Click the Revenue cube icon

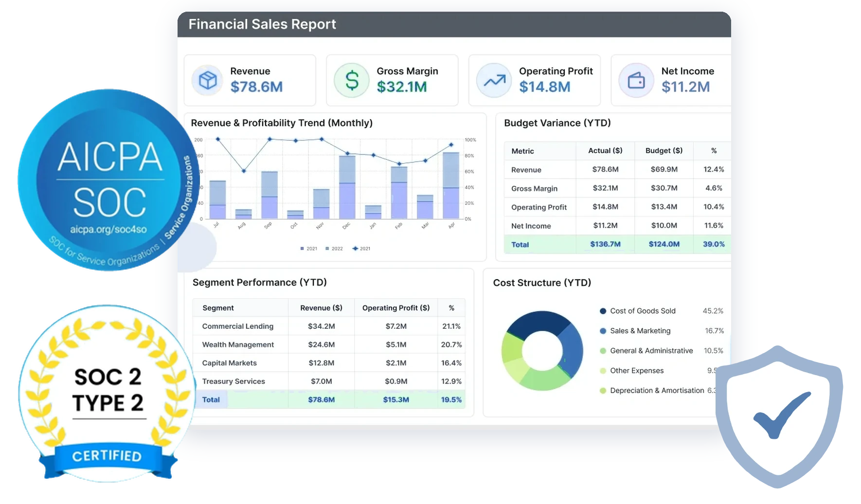coord(207,80)
